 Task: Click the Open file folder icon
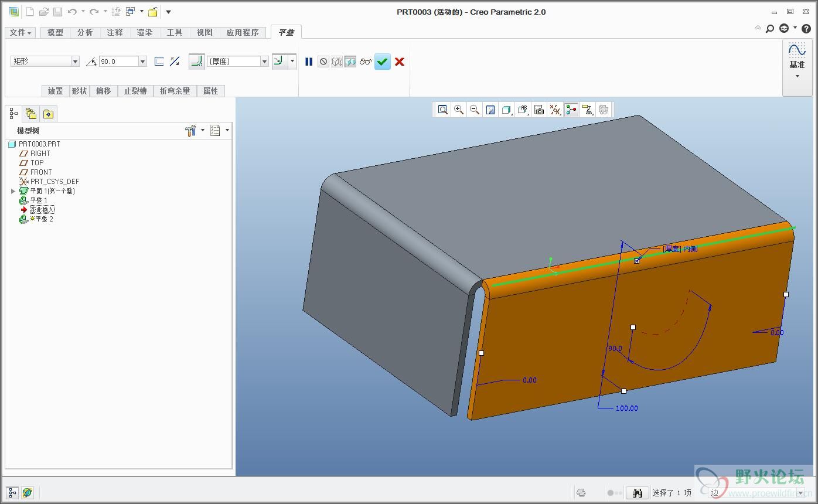(44, 12)
